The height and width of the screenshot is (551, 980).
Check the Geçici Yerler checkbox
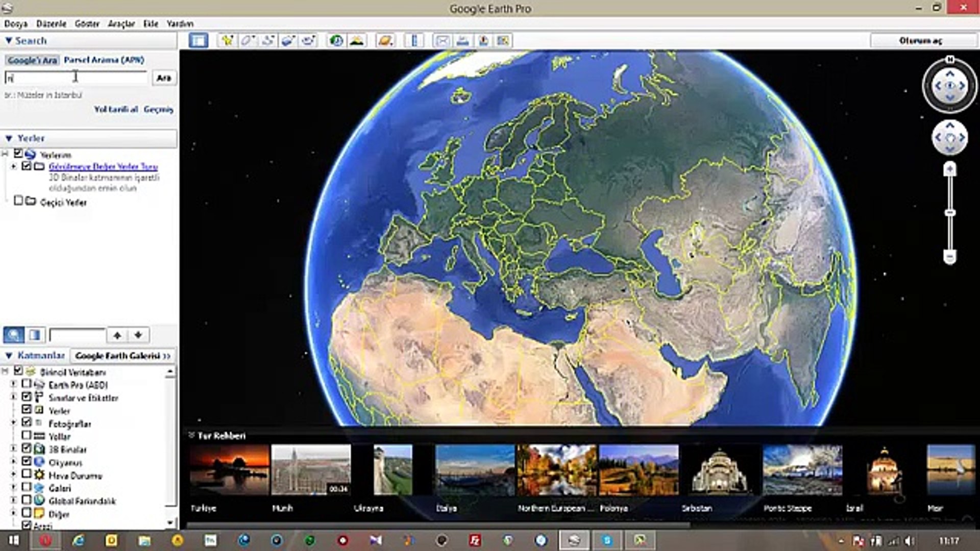pyautogui.click(x=18, y=201)
